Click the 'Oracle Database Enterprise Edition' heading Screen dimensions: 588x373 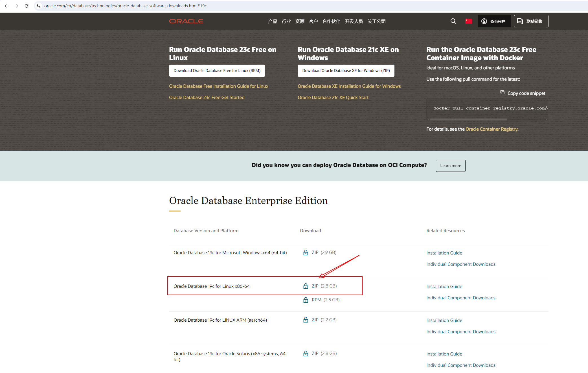(x=248, y=201)
